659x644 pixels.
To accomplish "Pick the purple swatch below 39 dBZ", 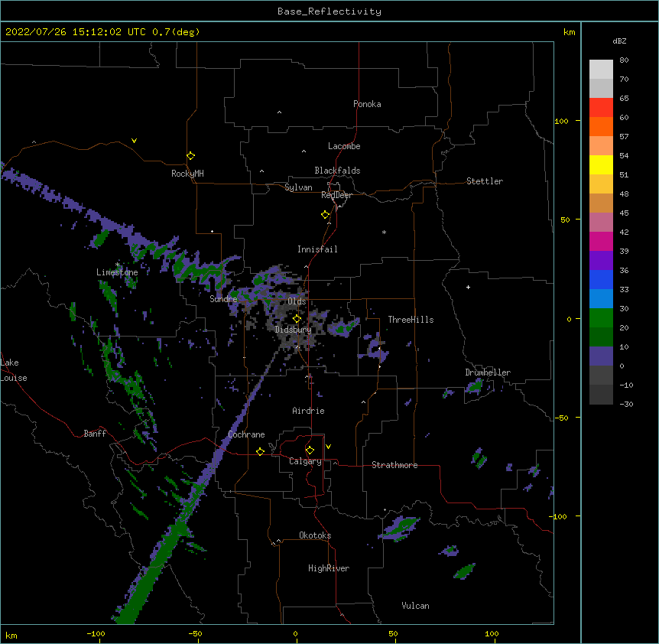I will pyautogui.click(x=601, y=261).
